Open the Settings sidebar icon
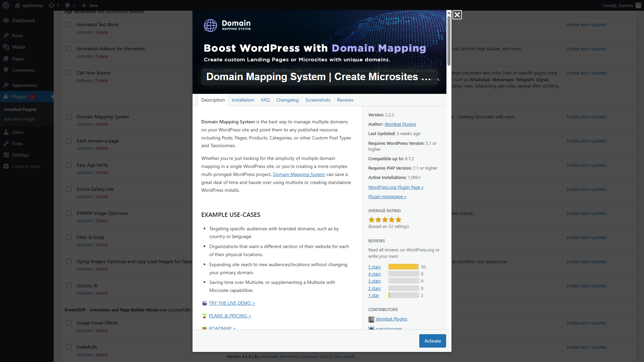This screenshot has height=362, width=644. 6,155
